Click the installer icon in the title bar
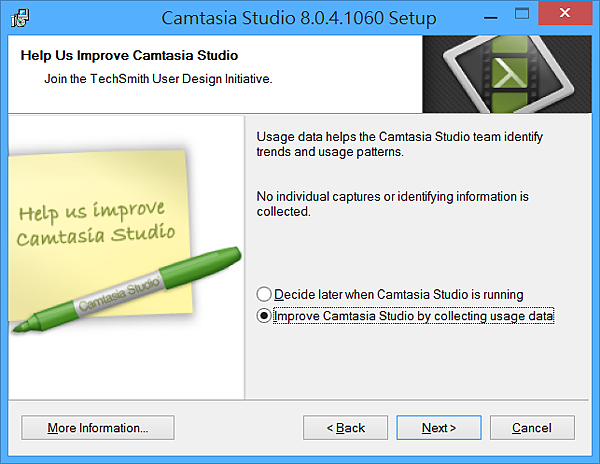The width and height of the screenshot is (600, 464). click(x=20, y=18)
